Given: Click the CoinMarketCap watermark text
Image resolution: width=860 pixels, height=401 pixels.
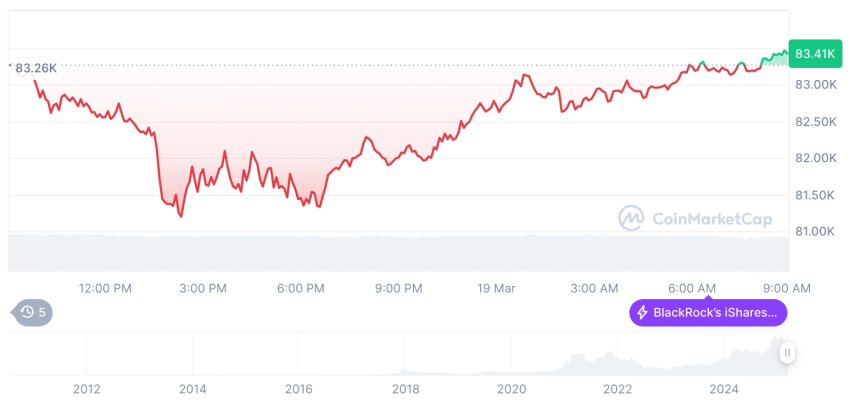Looking at the screenshot, I should coord(711,218).
